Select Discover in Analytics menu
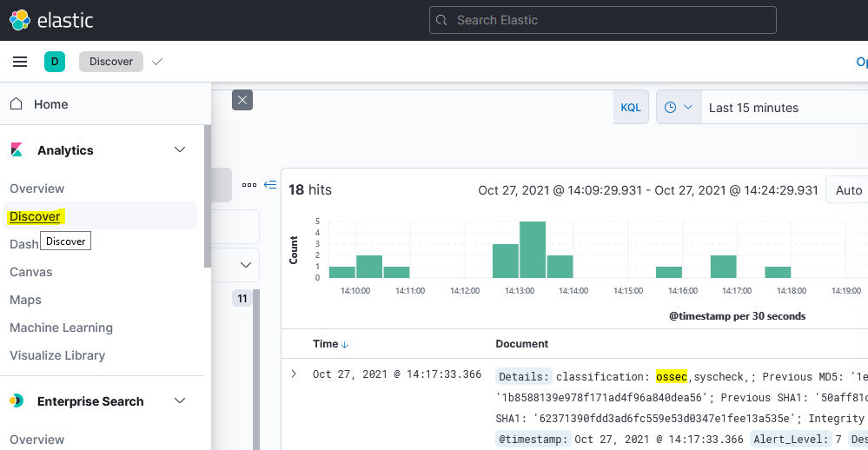Image resolution: width=868 pixels, height=450 pixels. (35, 216)
